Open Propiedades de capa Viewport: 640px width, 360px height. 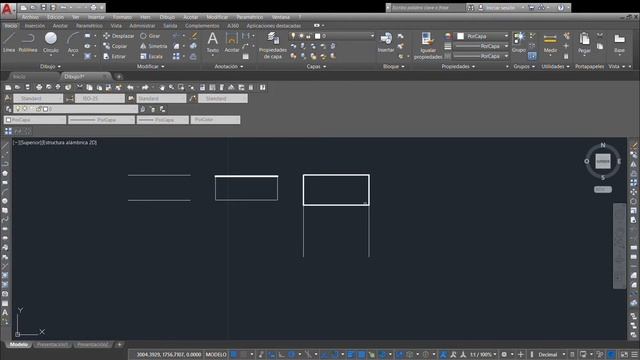click(273, 46)
